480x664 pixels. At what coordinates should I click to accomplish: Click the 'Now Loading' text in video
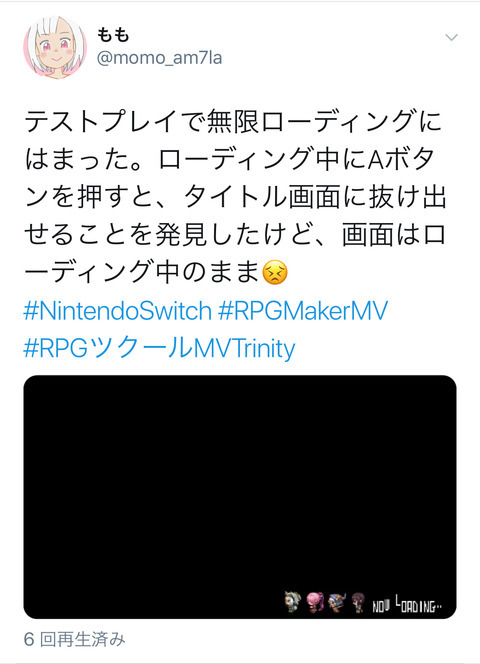(407, 604)
